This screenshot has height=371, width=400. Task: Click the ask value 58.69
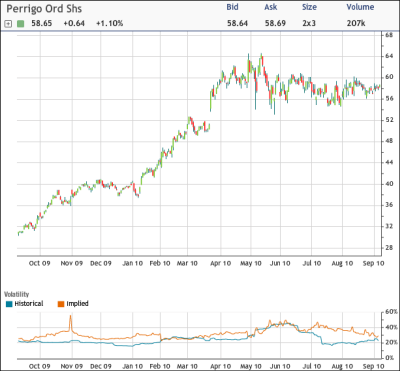tap(275, 23)
